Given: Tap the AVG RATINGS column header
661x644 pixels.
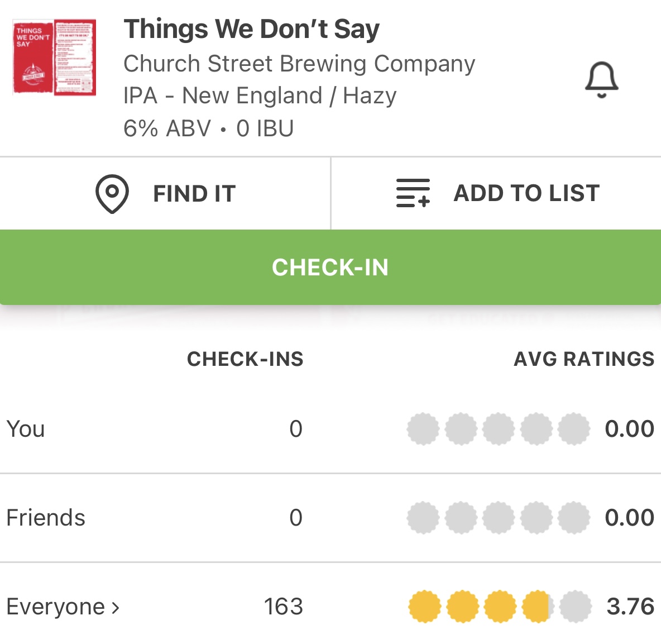Looking at the screenshot, I should click(x=583, y=359).
